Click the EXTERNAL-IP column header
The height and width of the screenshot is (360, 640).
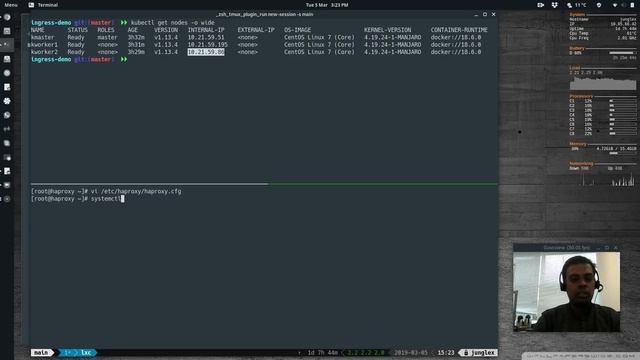256,30
